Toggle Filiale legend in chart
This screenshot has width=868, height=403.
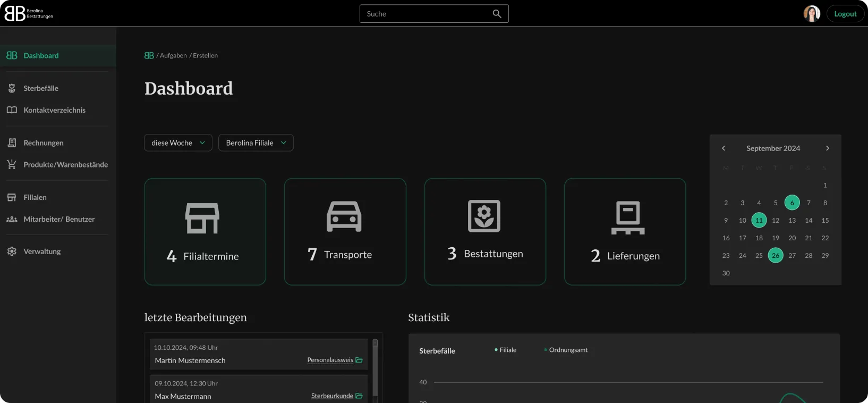click(505, 350)
